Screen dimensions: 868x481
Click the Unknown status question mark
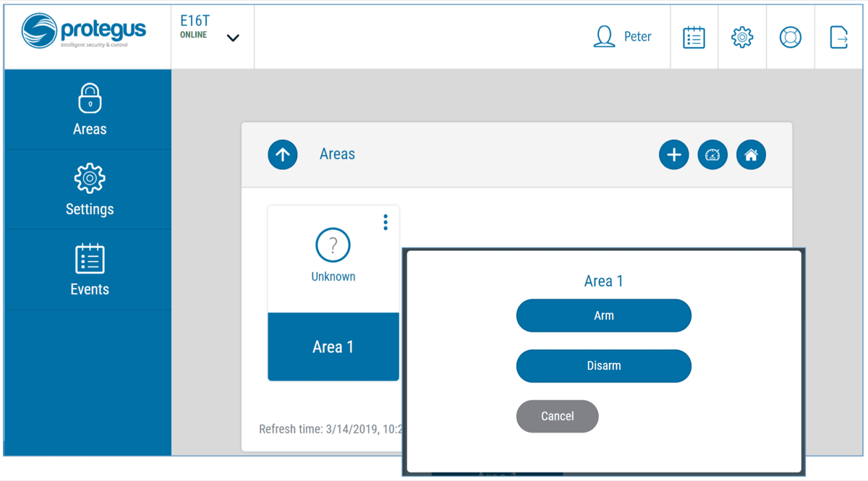(x=333, y=246)
